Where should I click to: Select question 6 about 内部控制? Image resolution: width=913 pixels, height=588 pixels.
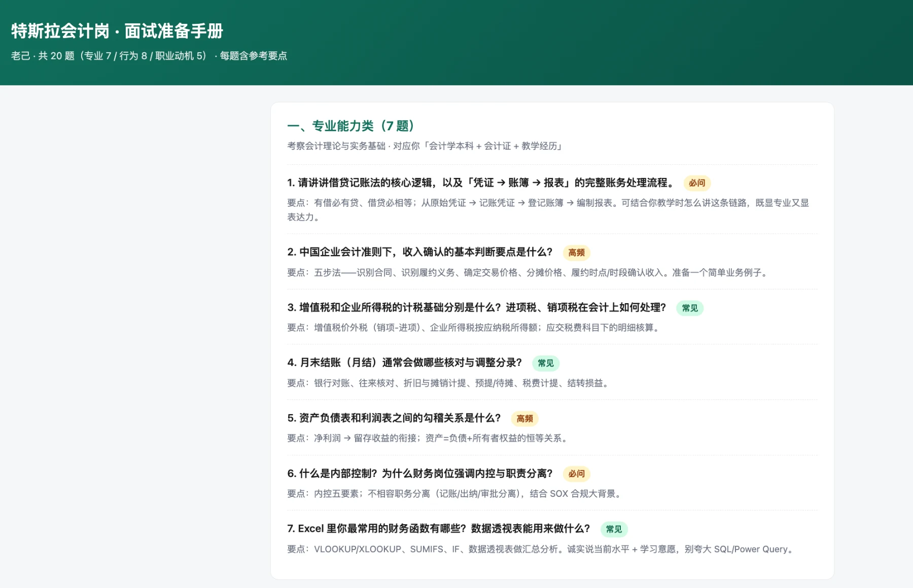coord(420,473)
